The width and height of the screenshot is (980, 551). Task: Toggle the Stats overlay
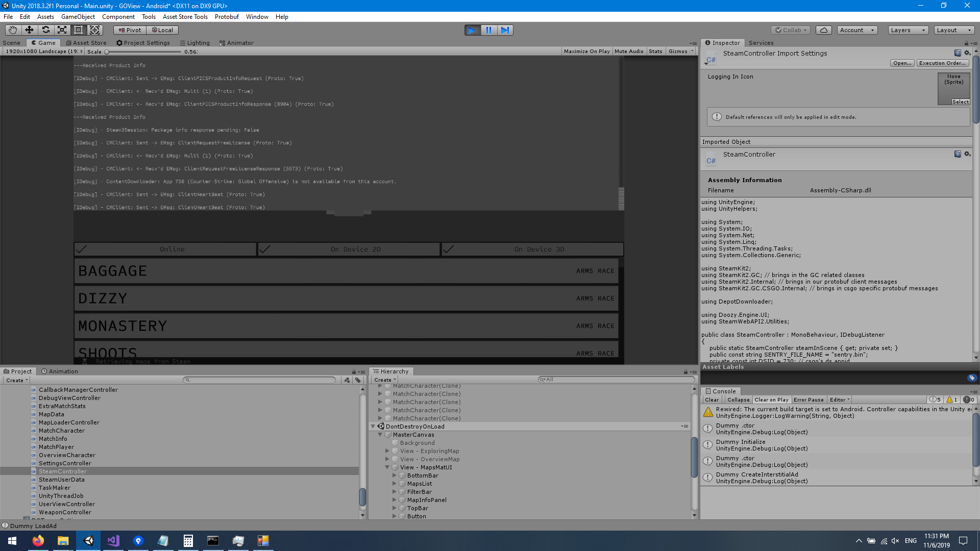pos(655,51)
